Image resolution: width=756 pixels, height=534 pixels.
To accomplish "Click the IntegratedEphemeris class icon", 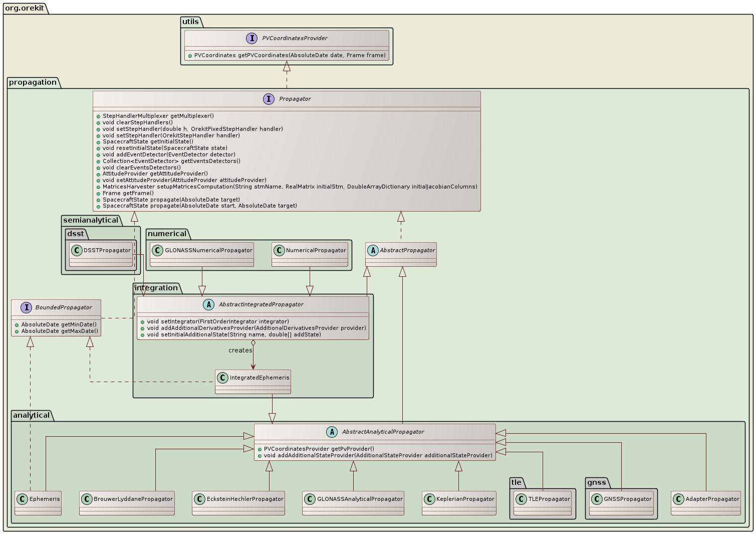I will pyautogui.click(x=222, y=377).
